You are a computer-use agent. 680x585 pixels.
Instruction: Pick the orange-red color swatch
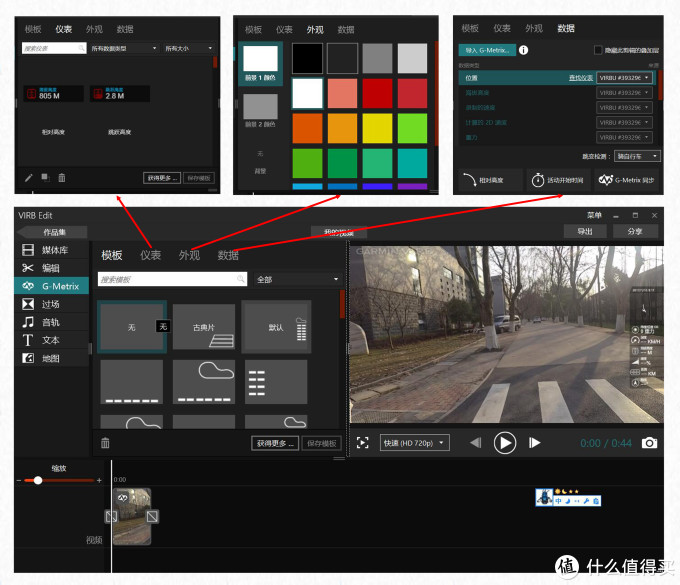tap(307, 128)
